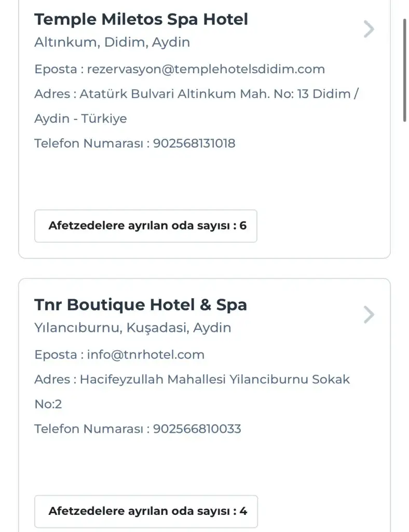This screenshot has height=532, width=409.
Task: Tap phone number 902566810033
Action: 197,429
